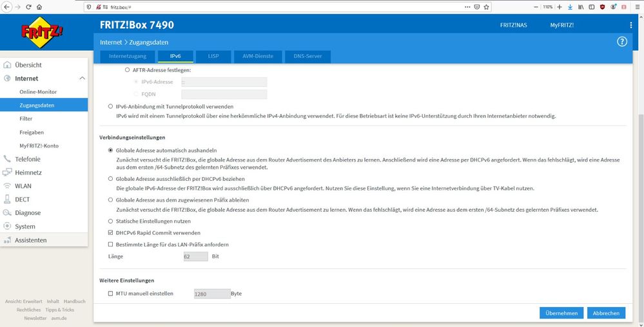644x327 pixels.
Task: Select AFTR-Adresse festlegen radio option
Action: [x=128, y=70]
